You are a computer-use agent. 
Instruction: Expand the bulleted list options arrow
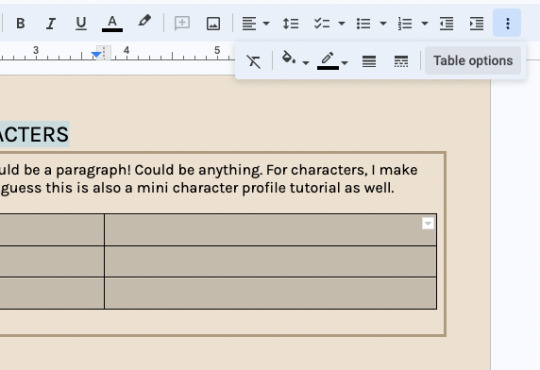pos(383,23)
